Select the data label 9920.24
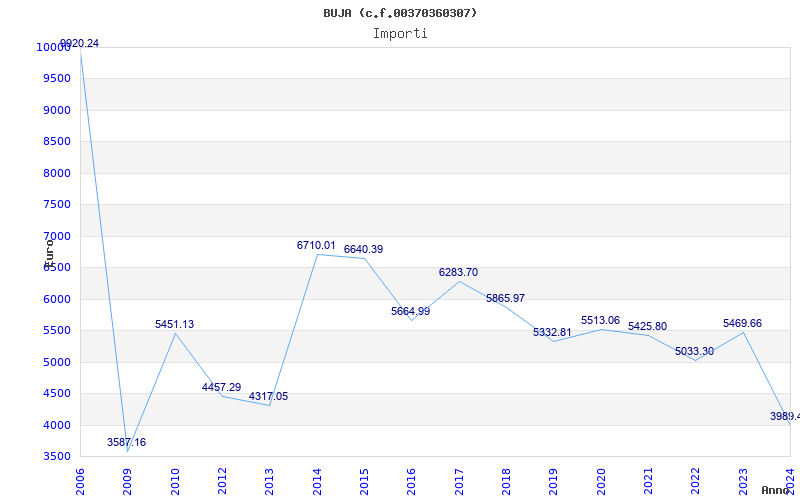Viewport: 800px width, 500px height. pyautogui.click(x=80, y=43)
